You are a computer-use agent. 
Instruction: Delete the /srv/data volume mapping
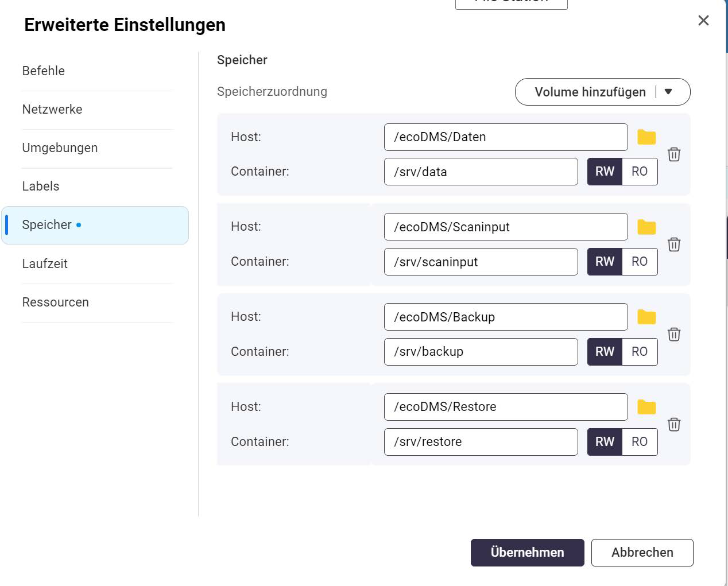tap(674, 154)
